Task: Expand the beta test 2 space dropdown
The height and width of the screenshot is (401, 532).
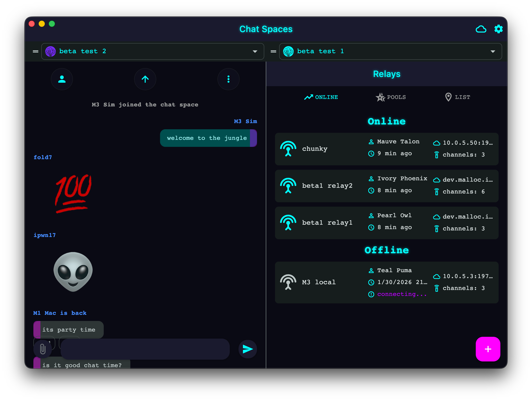Action: pyautogui.click(x=255, y=51)
